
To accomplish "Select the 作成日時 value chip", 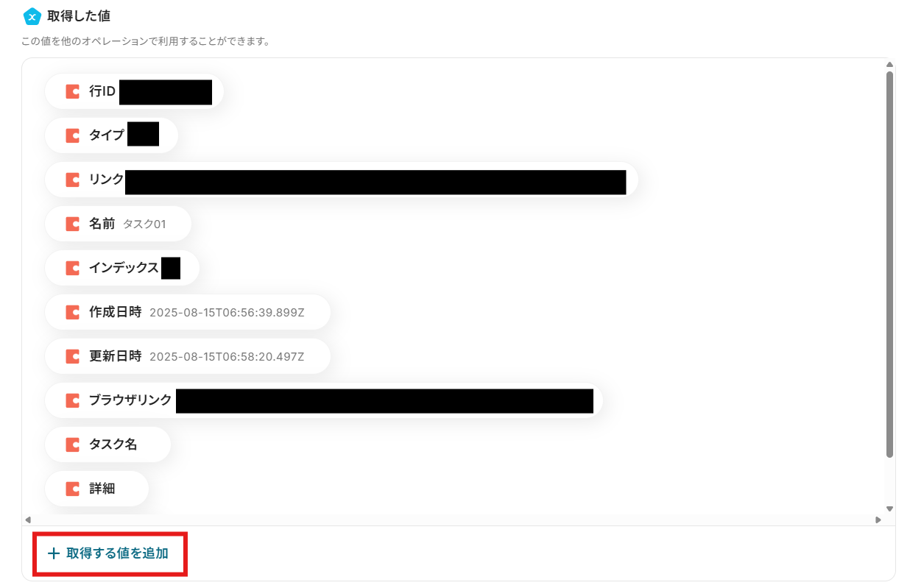I will (188, 312).
